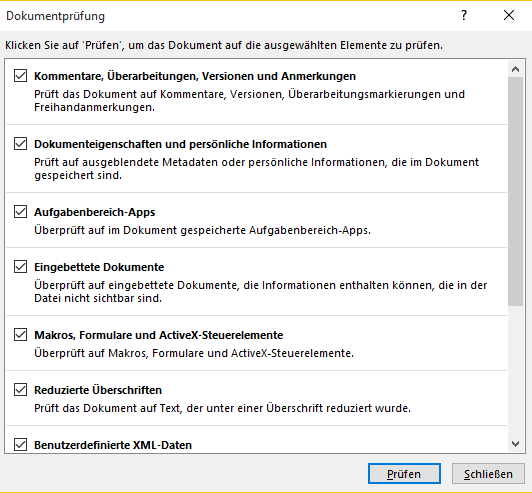This screenshot has height=493, width=532.
Task: Toggle the Makros, Formulare und ActiveX-Steuerelemente checkbox
Action: 20,335
